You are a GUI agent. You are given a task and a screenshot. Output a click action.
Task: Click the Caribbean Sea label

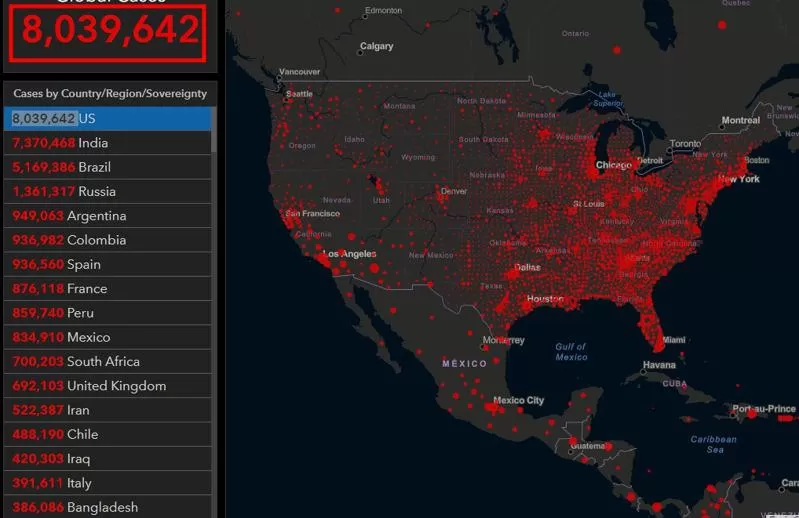713,444
